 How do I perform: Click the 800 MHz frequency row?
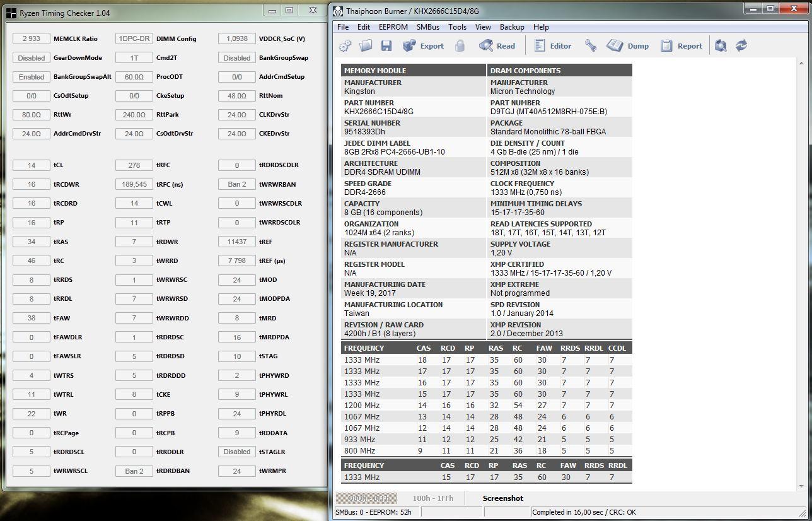486,451
